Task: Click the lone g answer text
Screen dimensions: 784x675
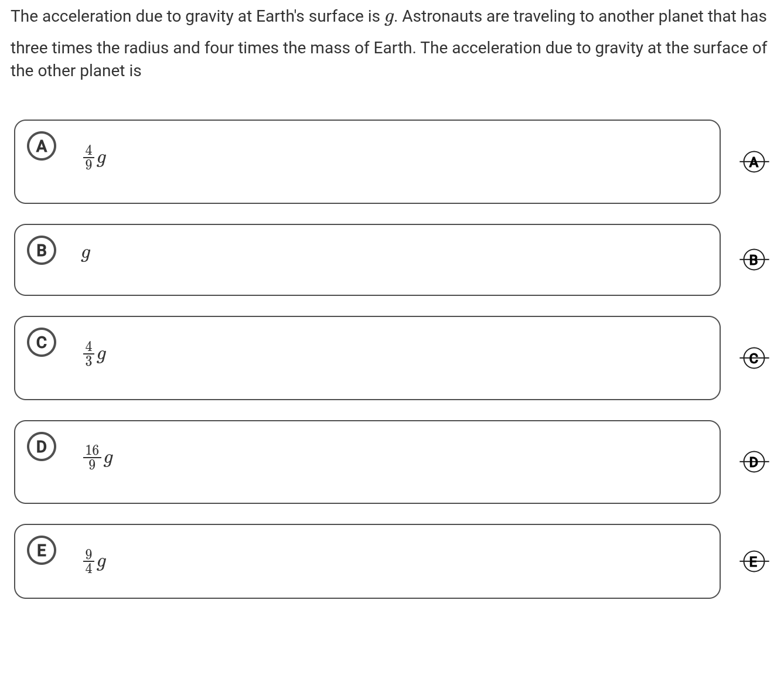Action: tap(86, 254)
